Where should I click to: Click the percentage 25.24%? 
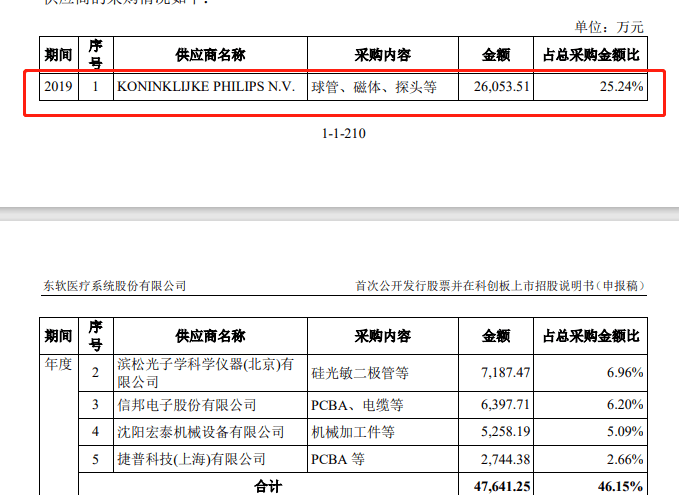coord(621,87)
